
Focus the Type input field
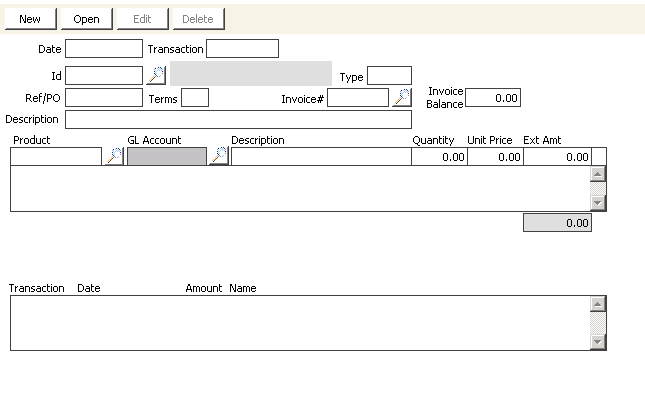tap(389, 76)
